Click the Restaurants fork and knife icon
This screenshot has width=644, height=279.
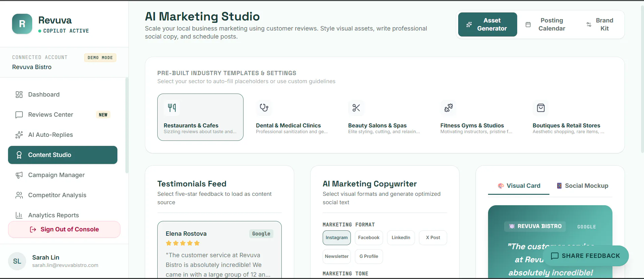click(172, 108)
